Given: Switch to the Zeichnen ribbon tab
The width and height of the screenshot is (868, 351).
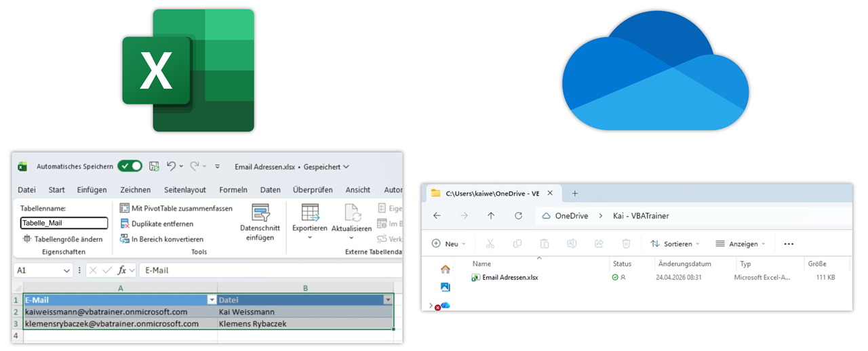Looking at the screenshot, I should click(x=136, y=190).
